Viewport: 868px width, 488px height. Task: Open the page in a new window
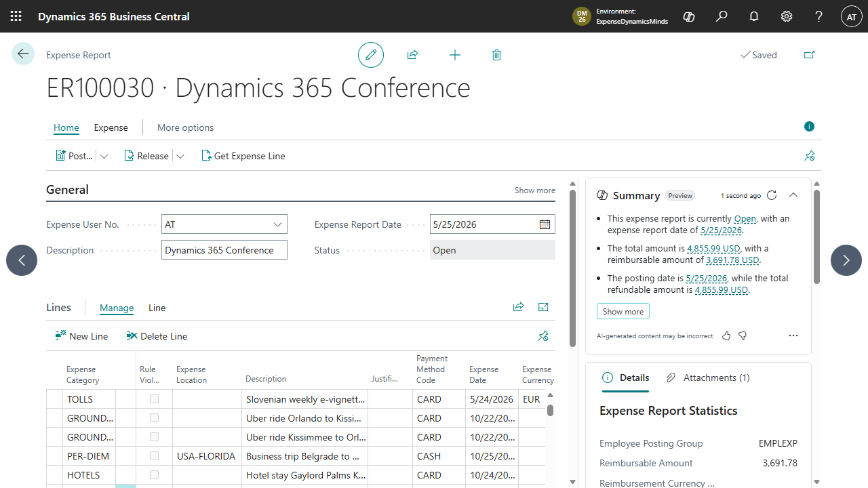coord(809,55)
